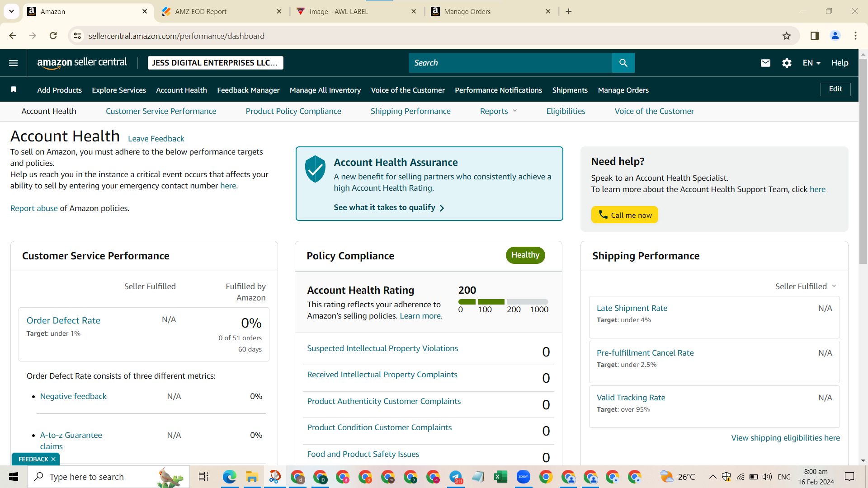Open a new browser tab
Viewport: 868px width, 488px height.
[569, 11]
